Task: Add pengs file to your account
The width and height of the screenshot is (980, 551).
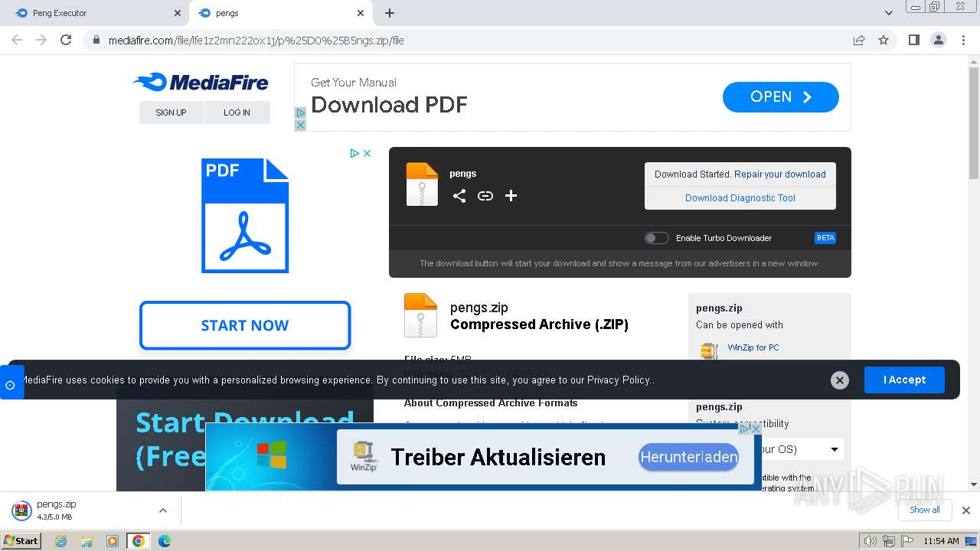Action: click(511, 196)
